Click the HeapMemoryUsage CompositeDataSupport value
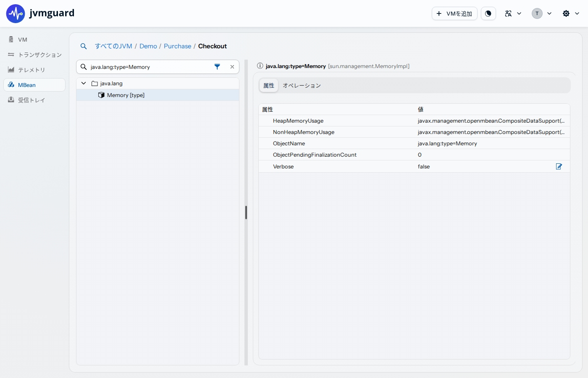 491,121
